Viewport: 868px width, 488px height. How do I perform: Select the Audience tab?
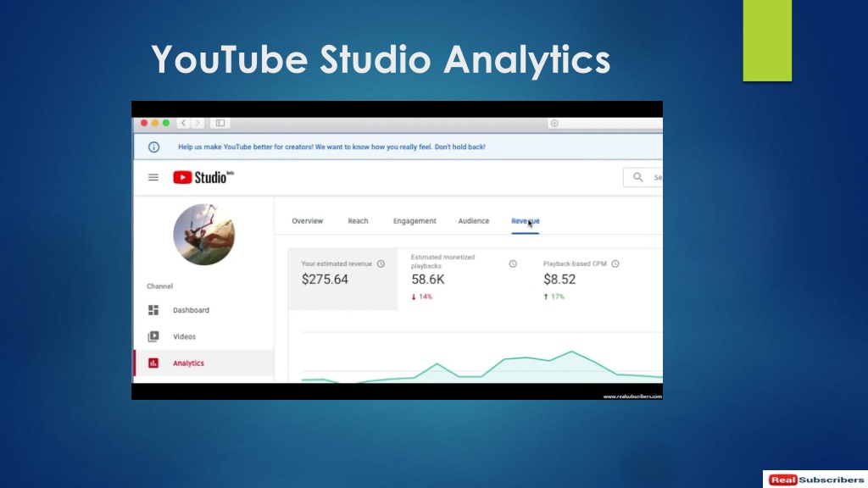[473, 221]
